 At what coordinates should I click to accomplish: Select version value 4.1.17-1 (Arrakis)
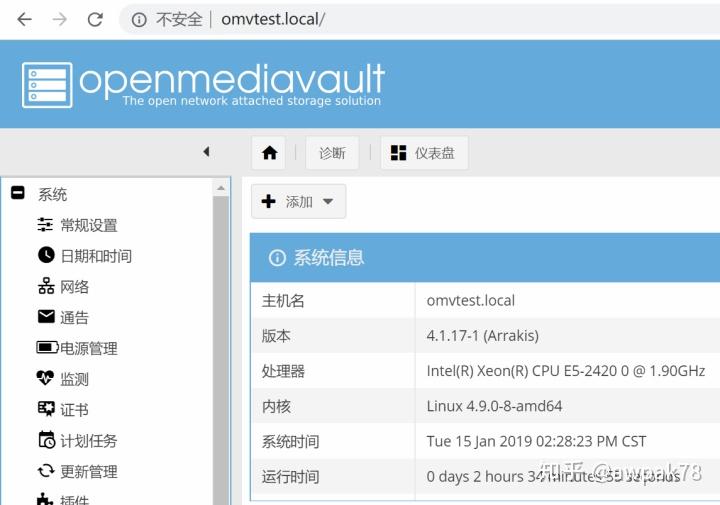click(483, 336)
